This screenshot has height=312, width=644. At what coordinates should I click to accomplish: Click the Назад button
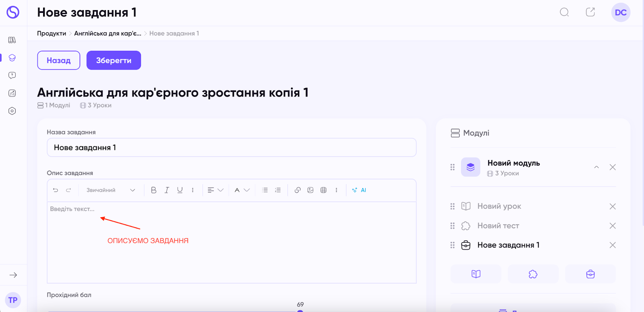coord(59,60)
